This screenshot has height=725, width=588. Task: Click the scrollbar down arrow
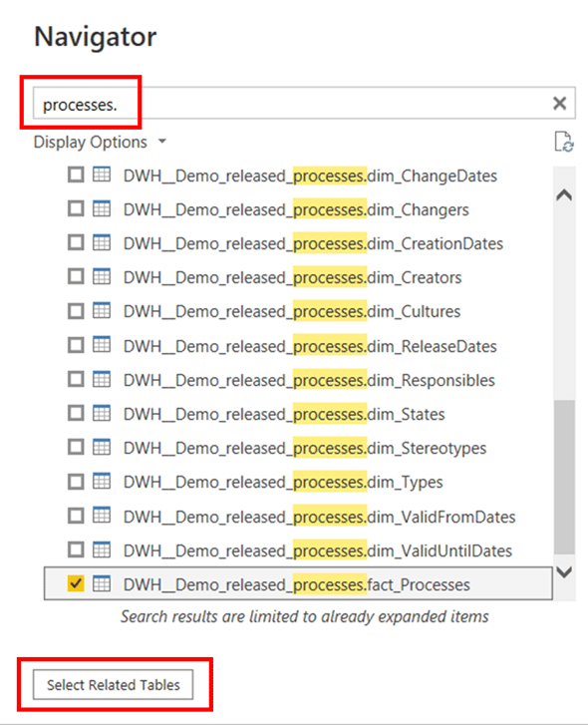pos(564,572)
